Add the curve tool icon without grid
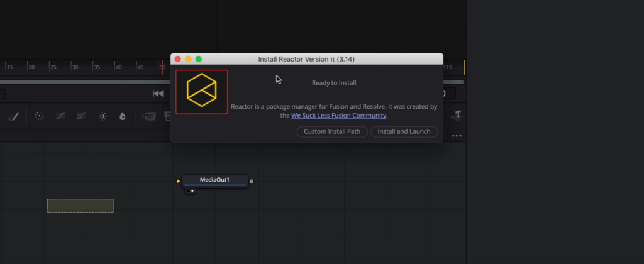Screen dimensions: 644x264 tap(81, 116)
